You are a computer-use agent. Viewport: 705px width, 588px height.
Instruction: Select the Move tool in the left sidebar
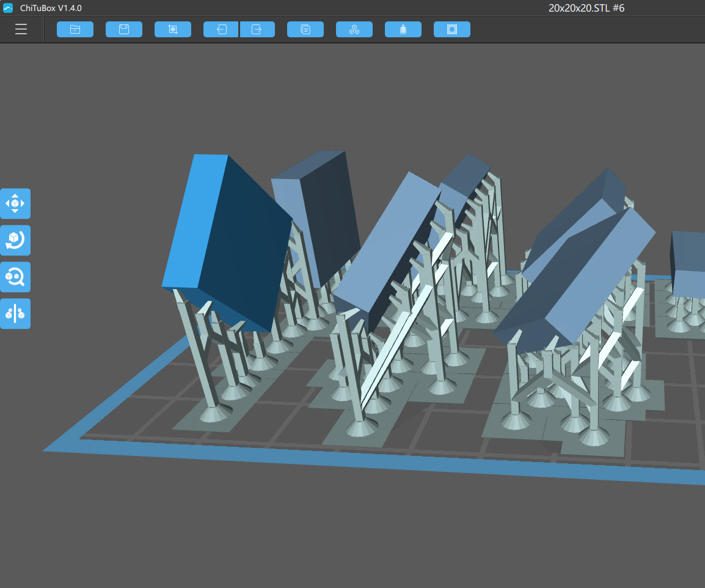15,204
